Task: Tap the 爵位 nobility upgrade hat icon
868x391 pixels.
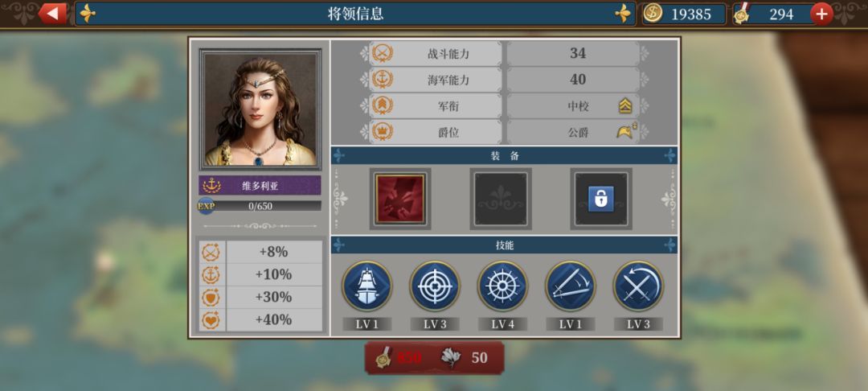Action: [627, 132]
